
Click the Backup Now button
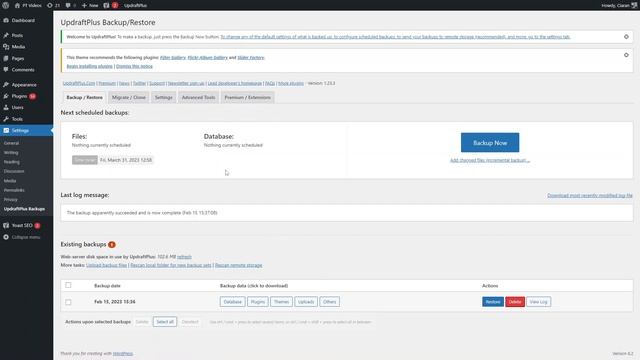[x=490, y=143]
